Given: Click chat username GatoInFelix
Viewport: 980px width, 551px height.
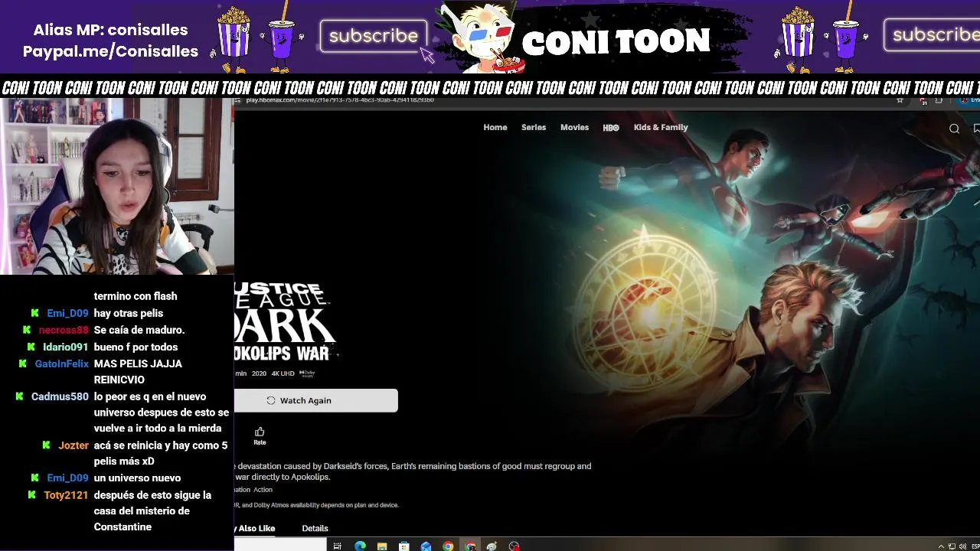Looking at the screenshot, I should (x=62, y=364).
